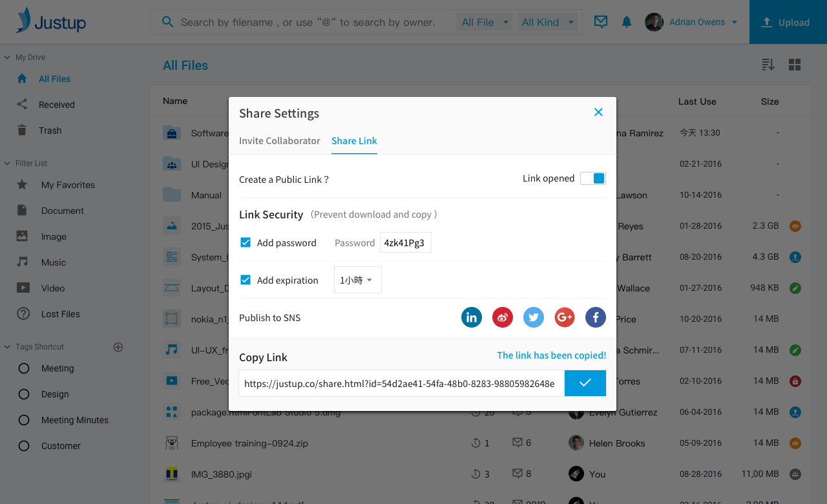Toggle the Link opened switch
The width and height of the screenshot is (827, 504).
click(592, 178)
